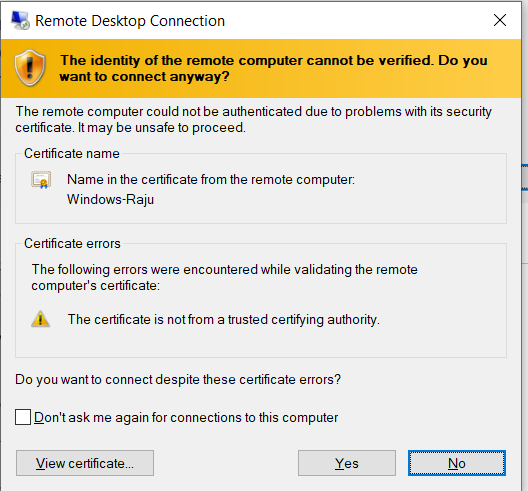The width and height of the screenshot is (528, 491).
Task: Click the Remote Desktop Connection title bar icon
Action: [20, 21]
